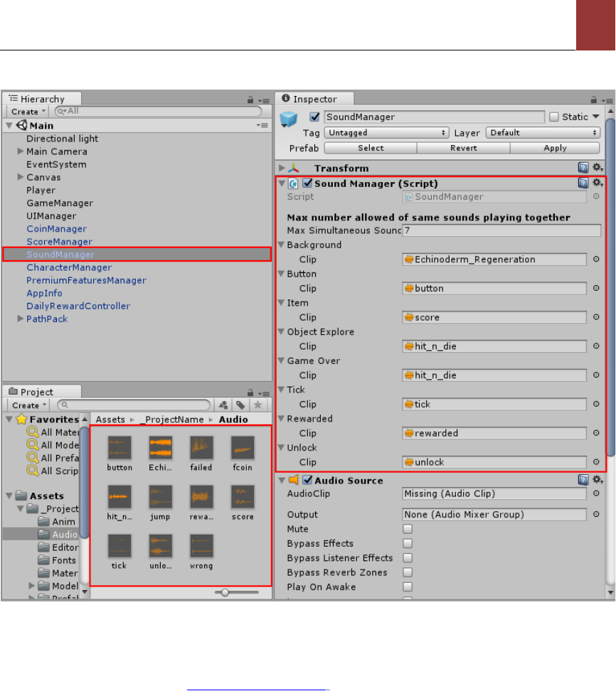Select the jump audio clip asset
The width and height of the screenshot is (616, 691).
[160, 503]
